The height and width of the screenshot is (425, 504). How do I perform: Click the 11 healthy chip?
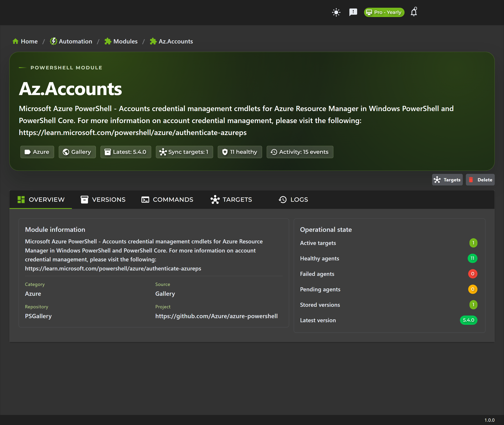tap(240, 152)
